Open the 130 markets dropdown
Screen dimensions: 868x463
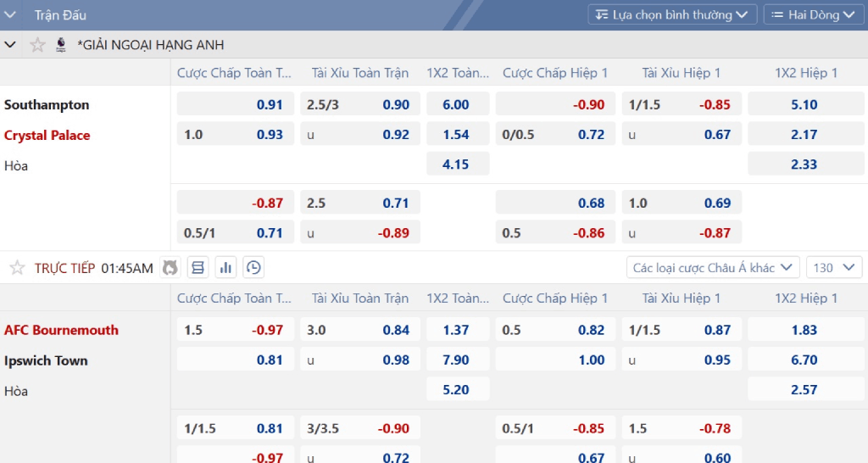(x=834, y=268)
